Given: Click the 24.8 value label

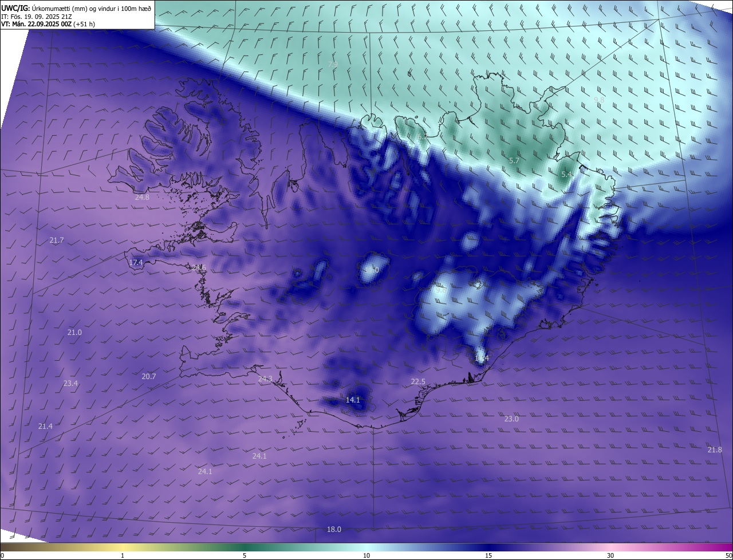Looking at the screenshot, I should 142,198.
